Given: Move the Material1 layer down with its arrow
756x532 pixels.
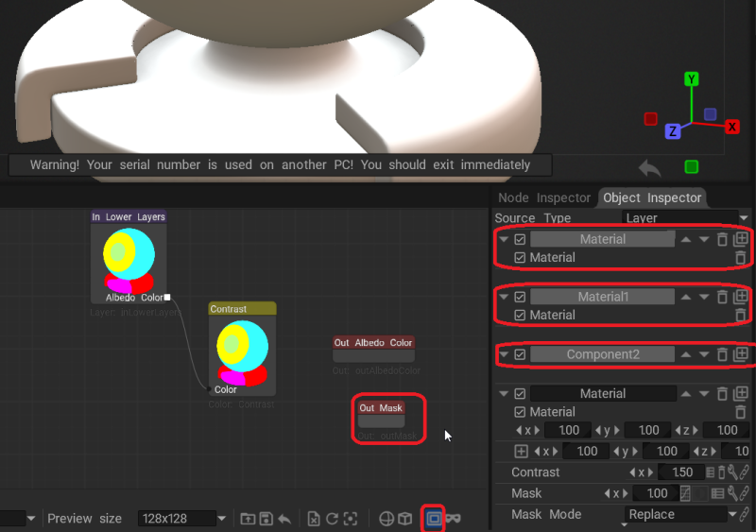Looking at the screenshot, I should (704, 297).
